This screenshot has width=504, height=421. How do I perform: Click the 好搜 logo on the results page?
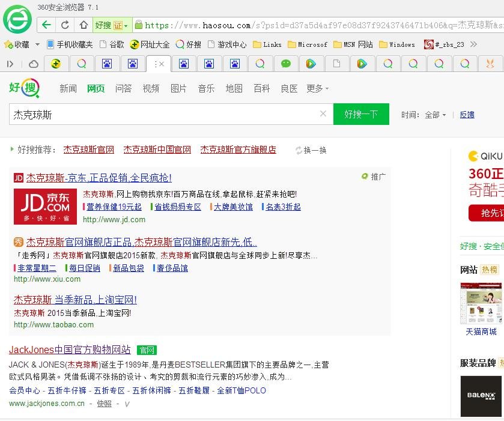point(23,87)
